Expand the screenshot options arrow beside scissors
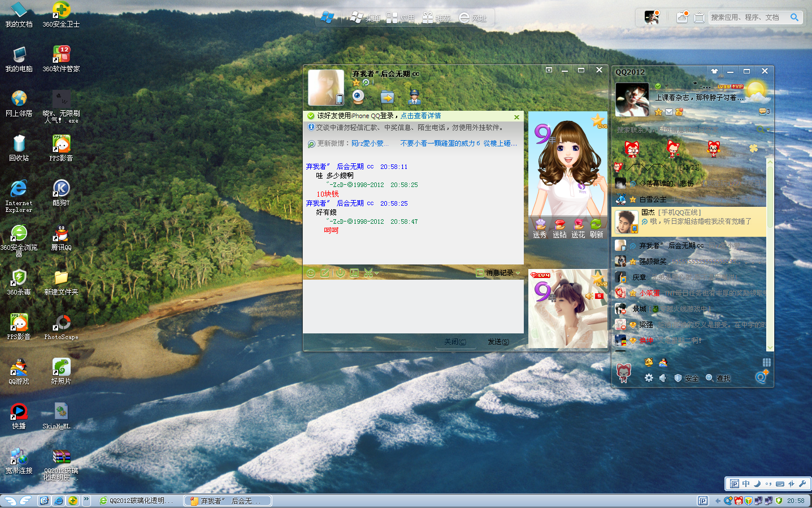 [x=376, y=273]
